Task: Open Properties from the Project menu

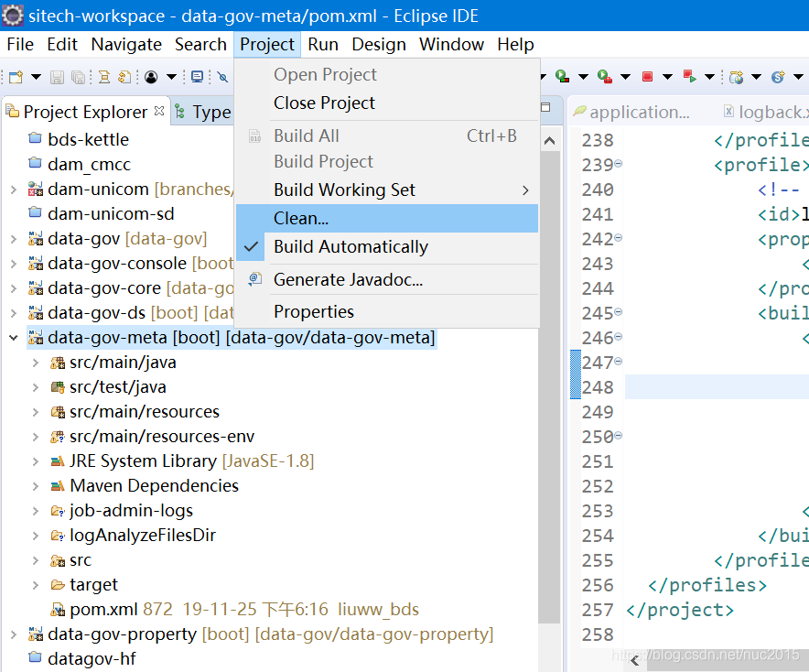Action: (387, 312)
